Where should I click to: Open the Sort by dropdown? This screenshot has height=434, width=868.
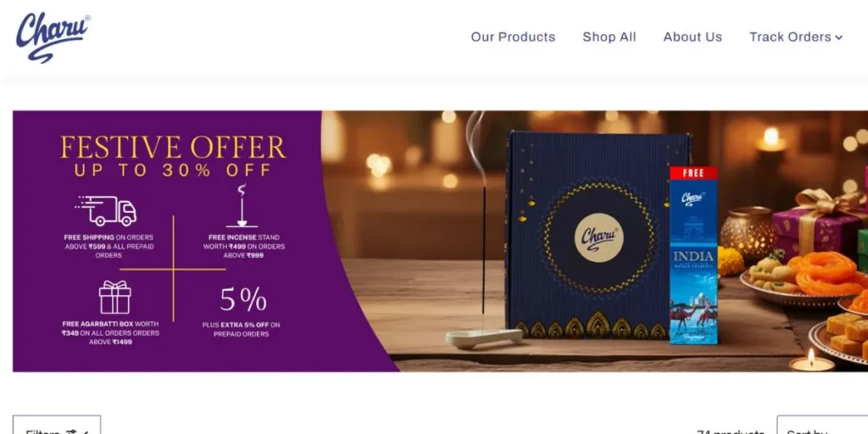coord(822,426)
